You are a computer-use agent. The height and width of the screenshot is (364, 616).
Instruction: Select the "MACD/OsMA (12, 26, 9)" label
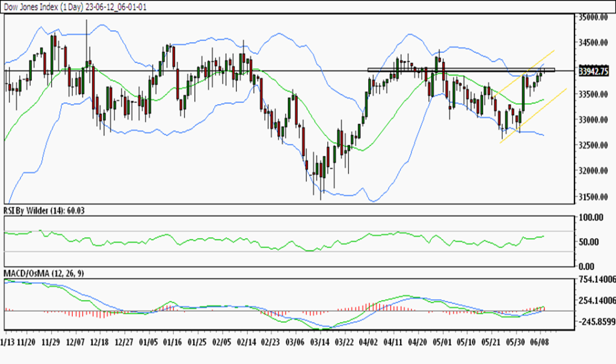coord(43,273)
